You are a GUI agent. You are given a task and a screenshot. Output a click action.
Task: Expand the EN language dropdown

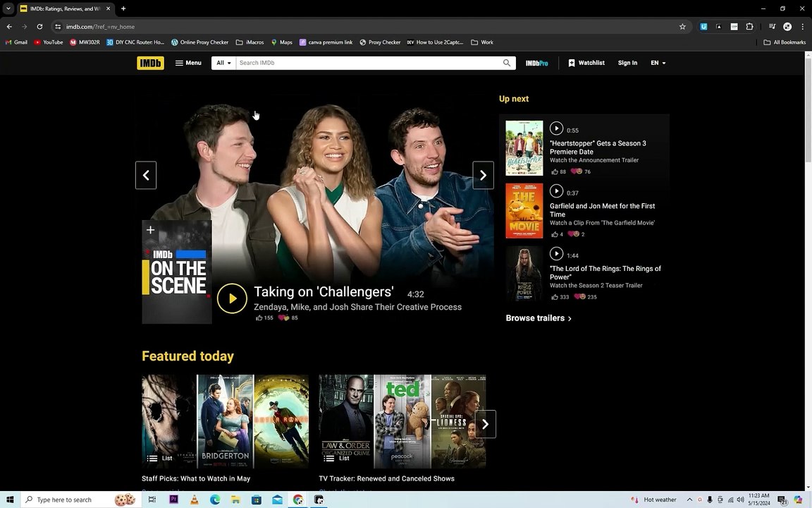pyautogui.click(x=658, y=63)
